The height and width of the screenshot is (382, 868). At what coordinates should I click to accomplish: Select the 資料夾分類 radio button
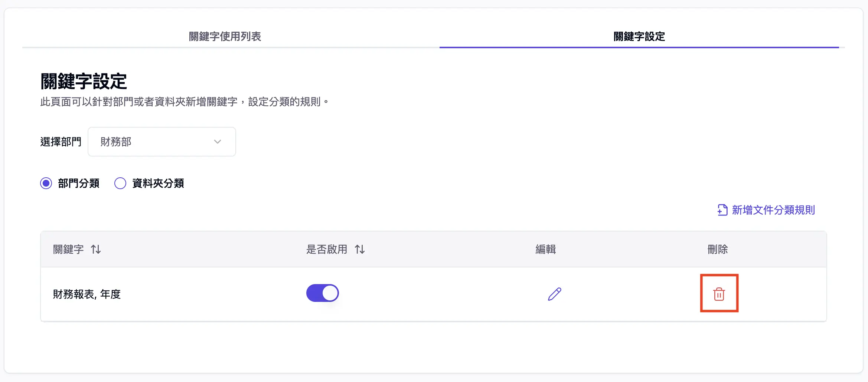[x=120, y=183]
